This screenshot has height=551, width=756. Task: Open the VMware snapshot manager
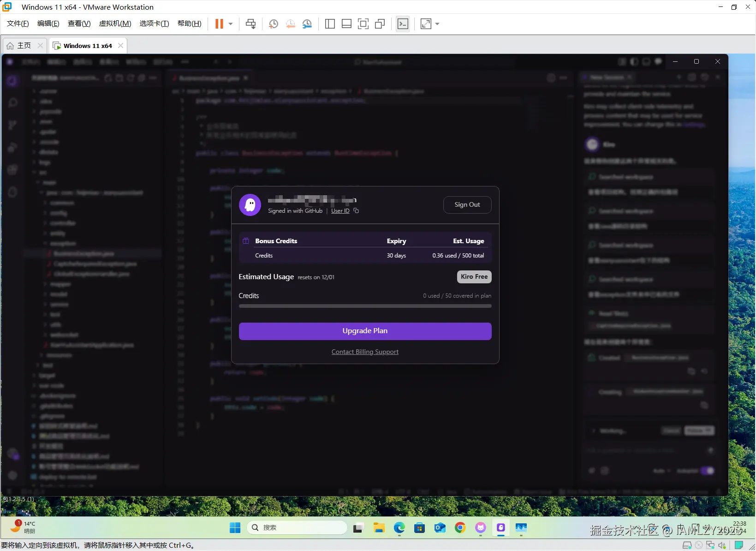307,24
